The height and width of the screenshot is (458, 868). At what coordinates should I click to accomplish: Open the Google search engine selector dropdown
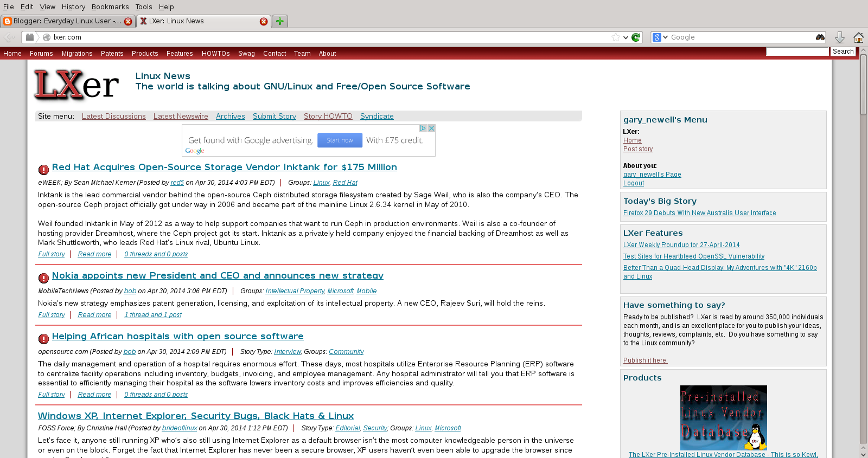660,37
